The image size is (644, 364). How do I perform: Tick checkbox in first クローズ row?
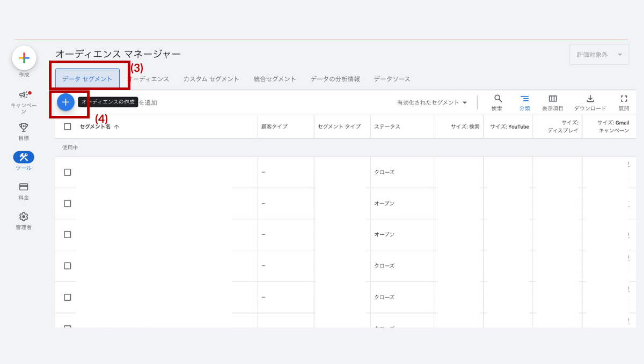click(68, 172)
